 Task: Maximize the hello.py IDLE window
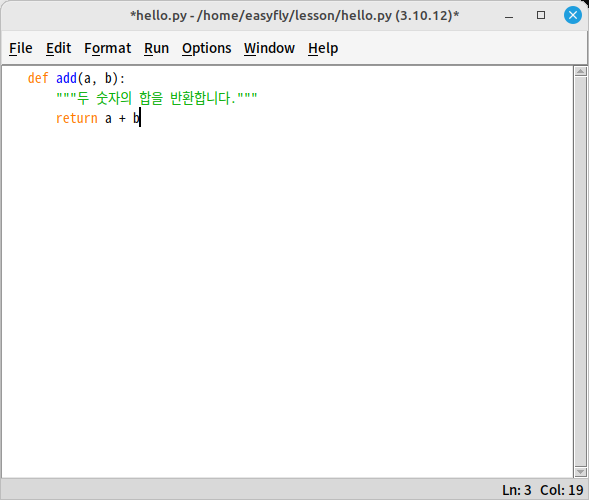(x=541, y=15)
